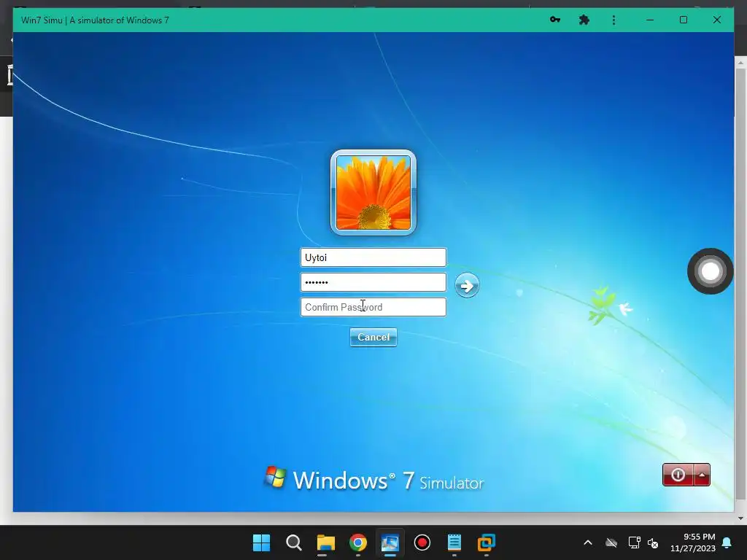
Task: Open the red screen recorder taskbar icon
Action: (x=422, y=542)
